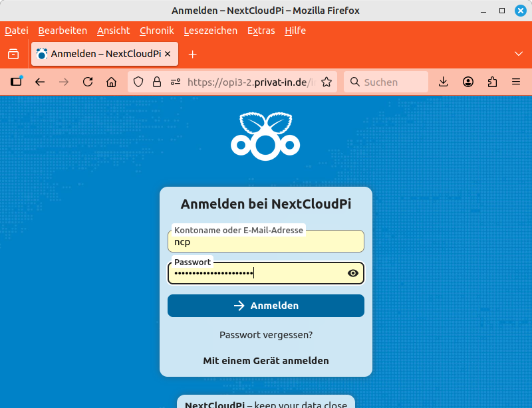Bookmark this page with star icon

pyautogui.click(x=327, y=82)
